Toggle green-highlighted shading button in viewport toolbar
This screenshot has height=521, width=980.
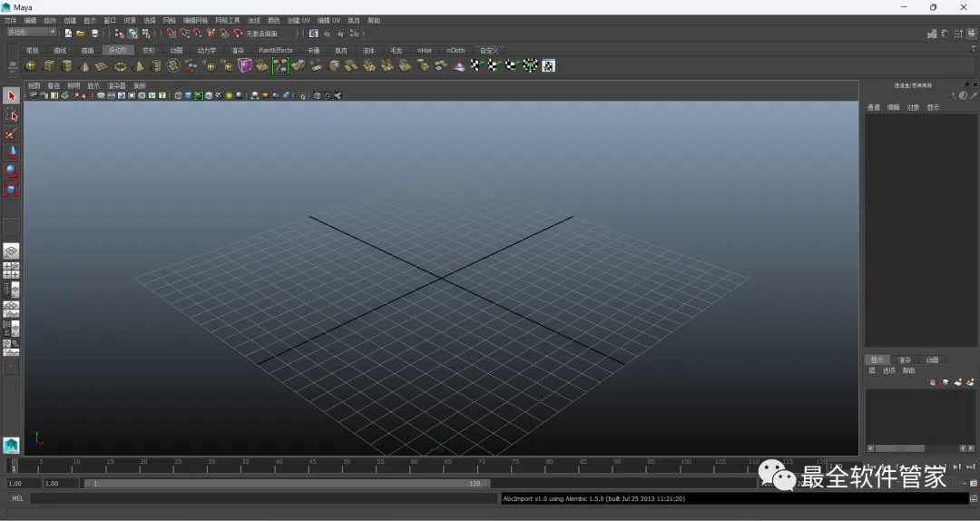point(199,95)
